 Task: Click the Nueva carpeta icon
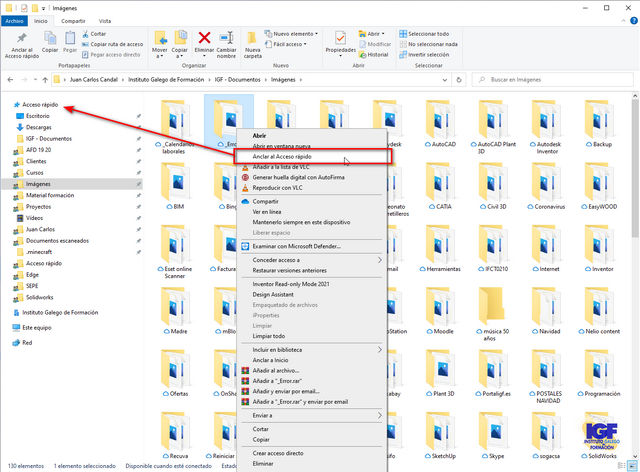coord(253,40)
